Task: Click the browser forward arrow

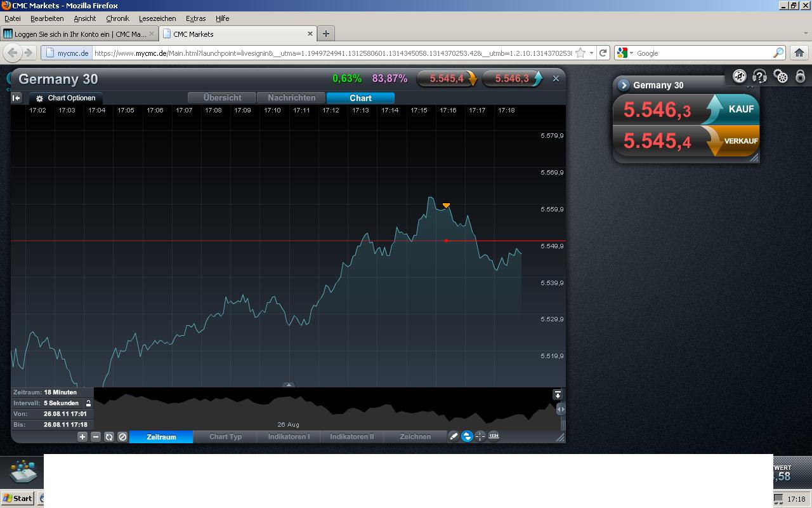Action: point(28,53)
